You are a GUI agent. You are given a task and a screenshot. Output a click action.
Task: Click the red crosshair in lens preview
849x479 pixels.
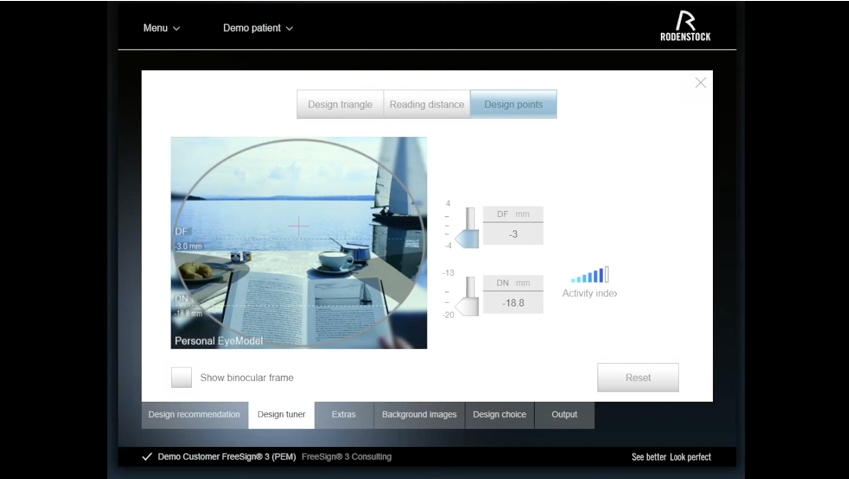pyautogui.click(x=299, y=227)
